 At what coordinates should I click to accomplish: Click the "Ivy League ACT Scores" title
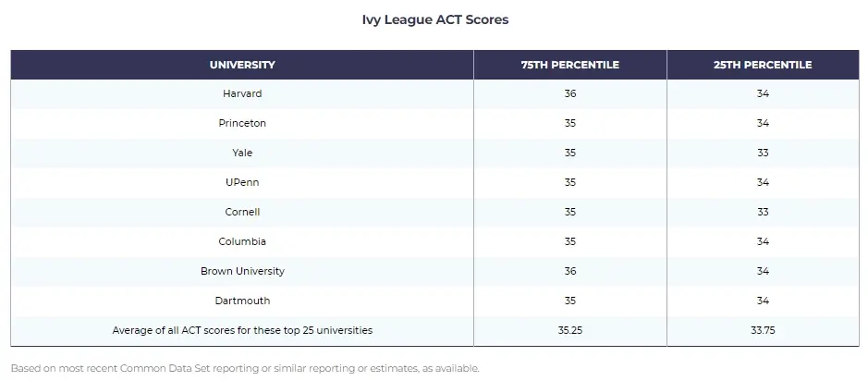tap(434, 19)
